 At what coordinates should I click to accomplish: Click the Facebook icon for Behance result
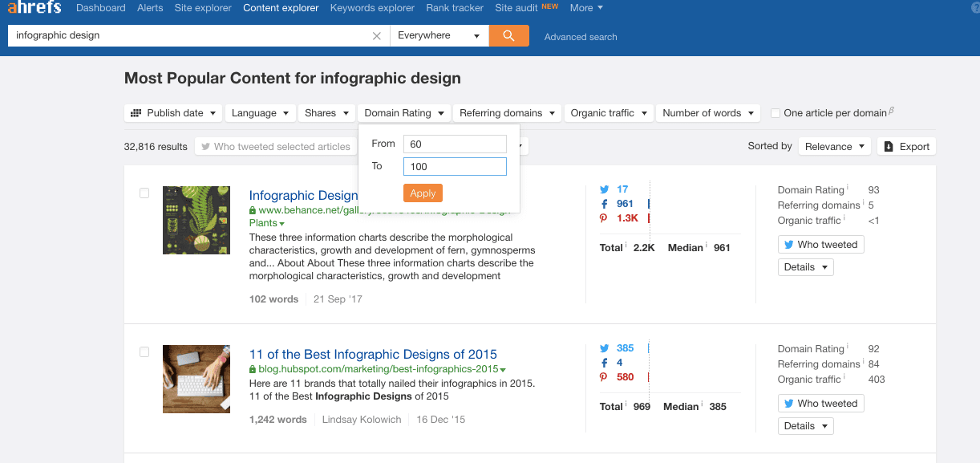[605, 204]
